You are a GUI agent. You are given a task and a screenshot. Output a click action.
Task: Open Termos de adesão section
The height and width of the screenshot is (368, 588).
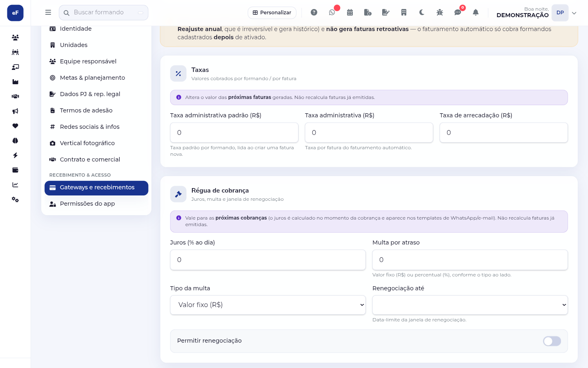tap(96, 110)
